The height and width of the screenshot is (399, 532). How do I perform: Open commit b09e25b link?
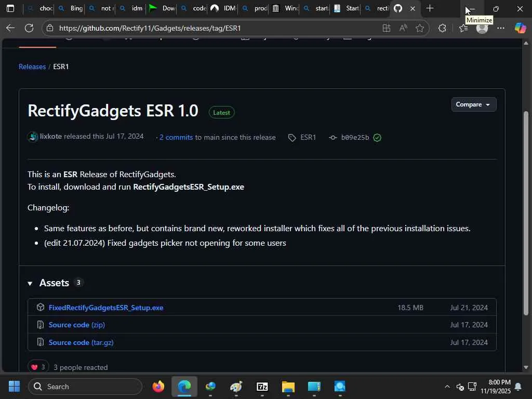tap(355, 137)
